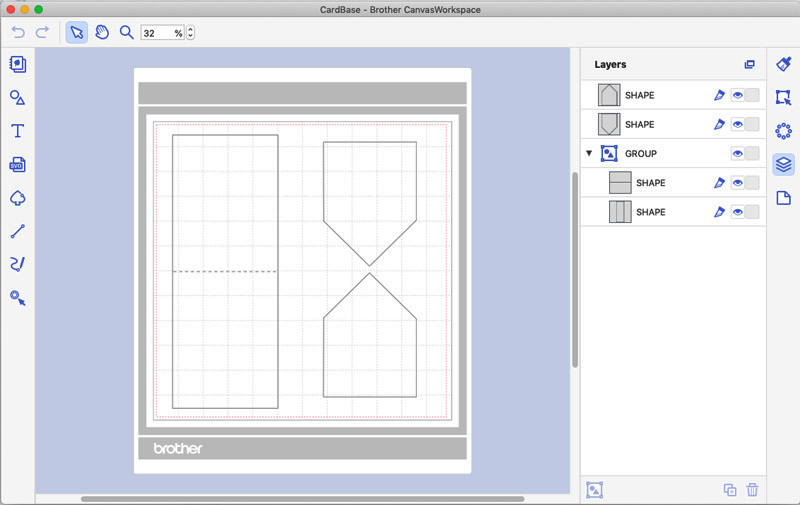Choose the straight Line drawing tool
This screenshot has width=800, height=505.
click(17, 232)
